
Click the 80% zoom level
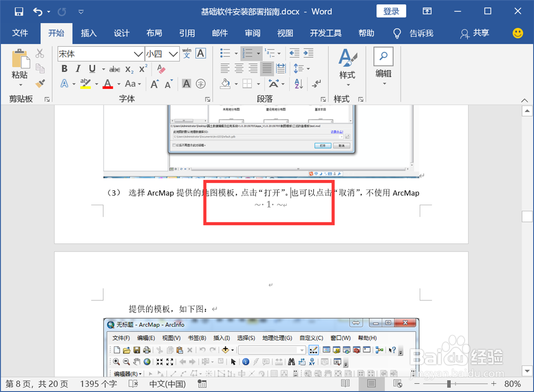512,384
